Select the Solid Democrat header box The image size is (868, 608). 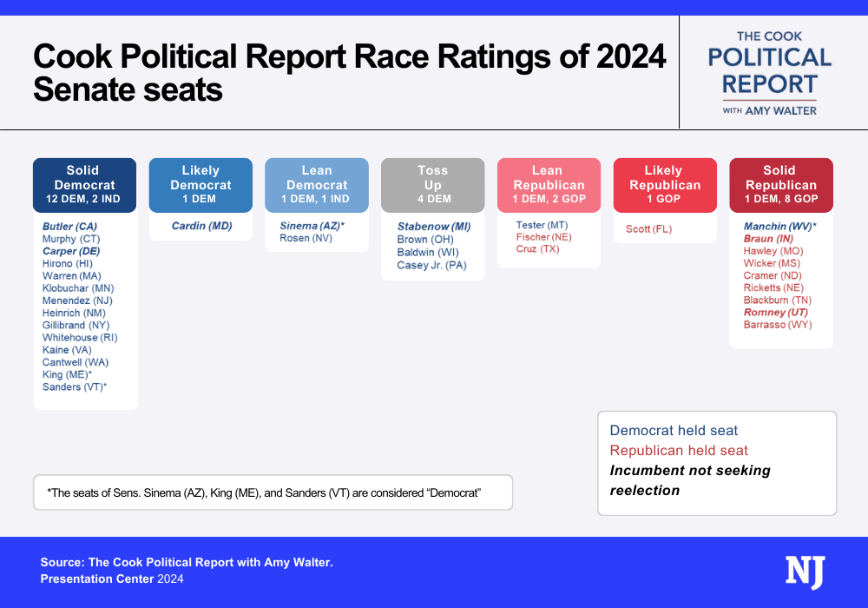84,185
